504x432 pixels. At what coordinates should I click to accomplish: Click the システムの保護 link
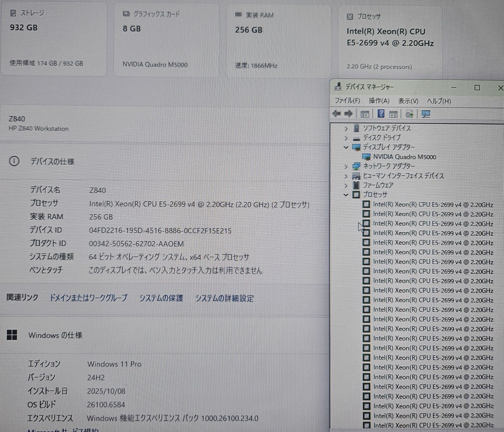coord(161,298)
